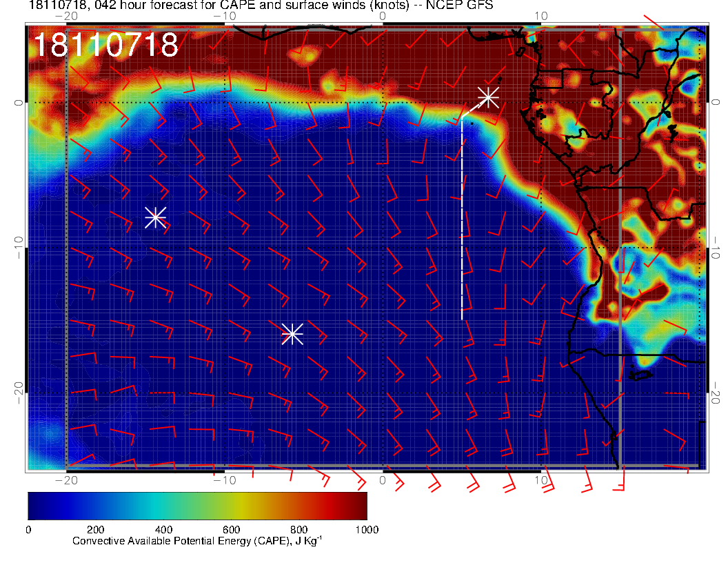Image resolution: width=728 pixels, height=563 pixels.
Task: Click the left axis latitude label -10
Action: [18, 248]
